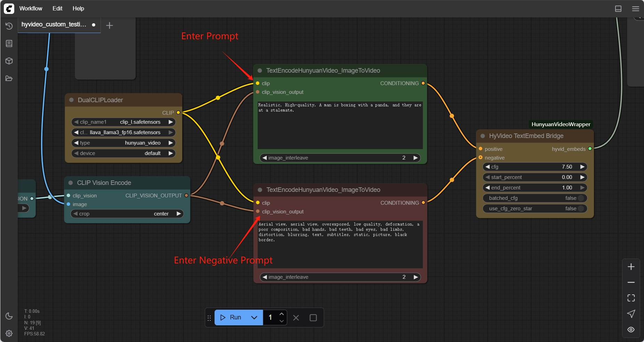644x342 pixels.
Task: Open the type hunyuan_video selector
Action: [x=123, y=143]
